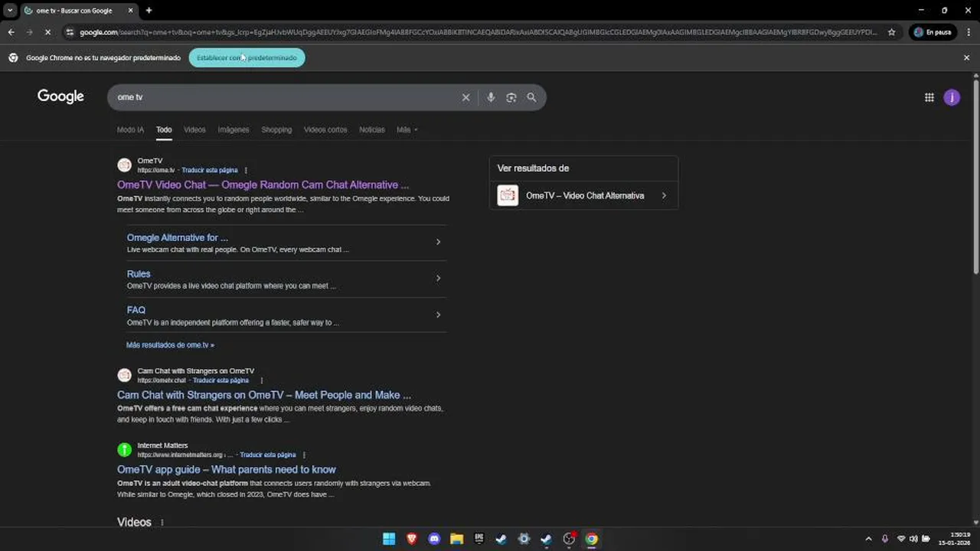Click the magnifier search submit icon
This screenshot has width=980, height=551.
pyautogui.click(x=531, y=97)
